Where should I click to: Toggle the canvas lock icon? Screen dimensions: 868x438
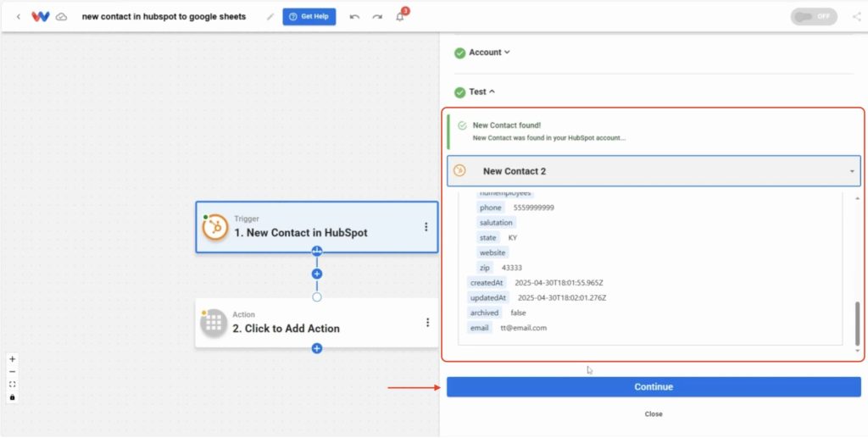(x=12, y=397)
